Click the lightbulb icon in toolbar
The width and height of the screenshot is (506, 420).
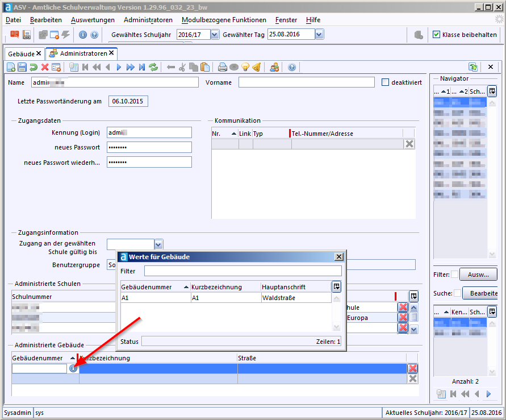245,67
